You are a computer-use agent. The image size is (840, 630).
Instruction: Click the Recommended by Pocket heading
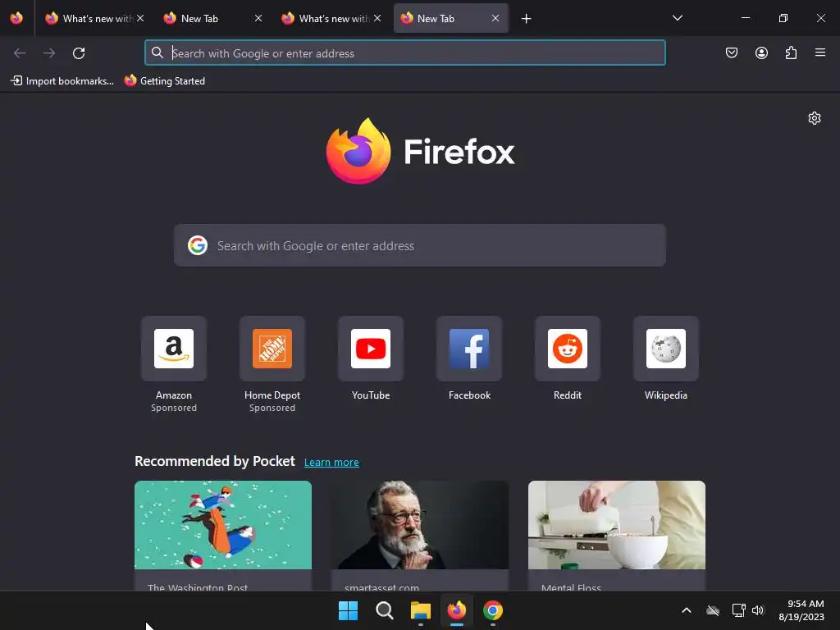[x=215, y=461]
